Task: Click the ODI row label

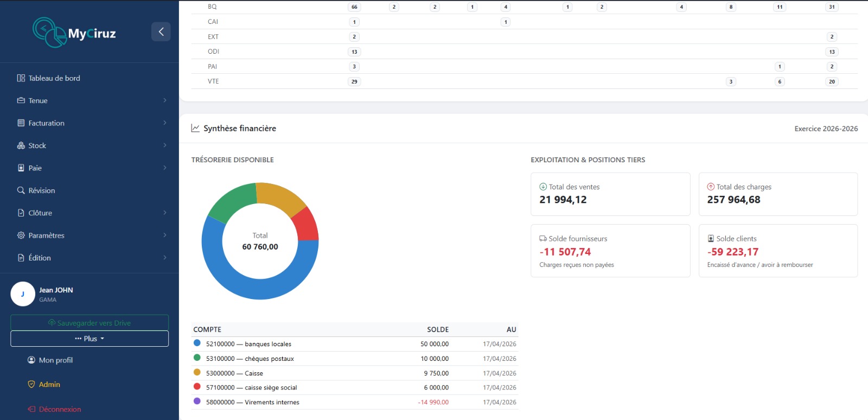Action: tap(213, 52)
